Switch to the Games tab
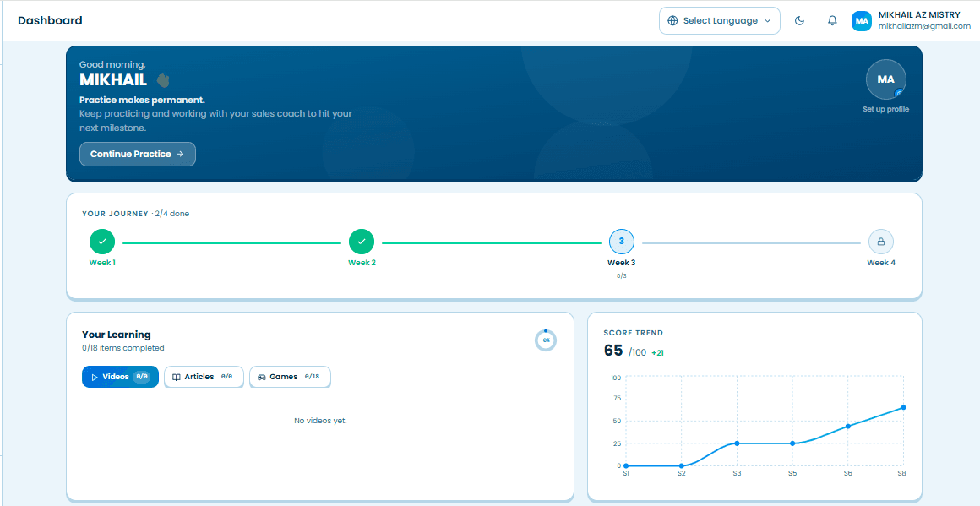The width and height of the screenshot is (980, 506). [x=290, y=377]
